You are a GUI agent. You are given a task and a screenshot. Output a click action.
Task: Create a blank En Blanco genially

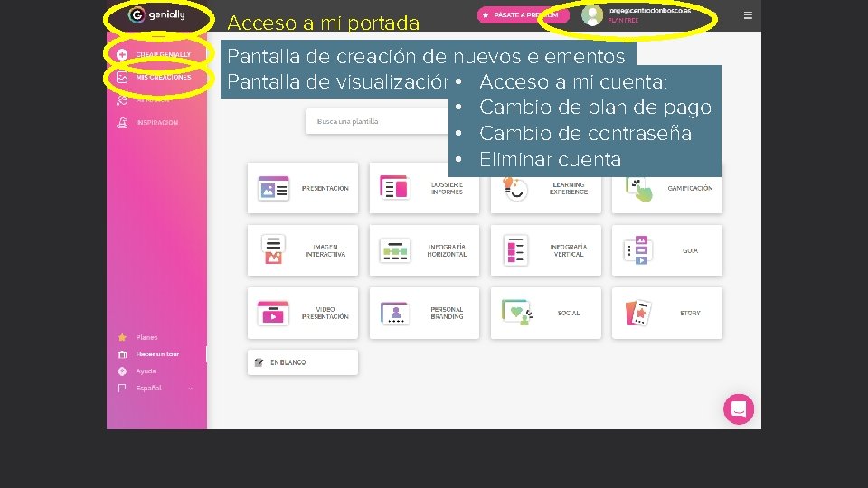tap(303, 362)
